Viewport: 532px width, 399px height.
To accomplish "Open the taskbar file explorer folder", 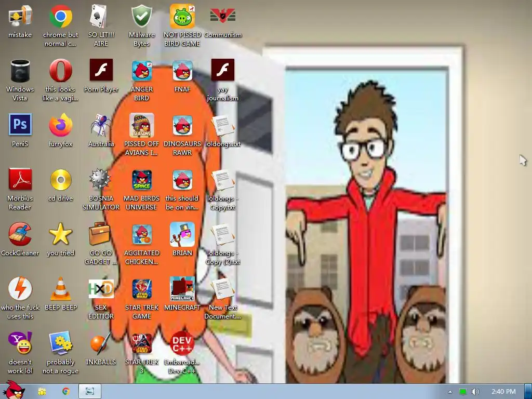I will point(42,392).
